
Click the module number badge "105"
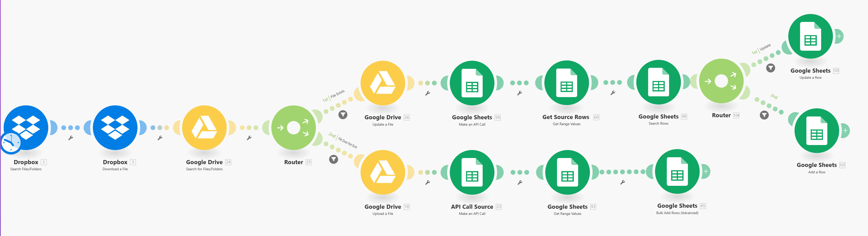coord(836,71)
